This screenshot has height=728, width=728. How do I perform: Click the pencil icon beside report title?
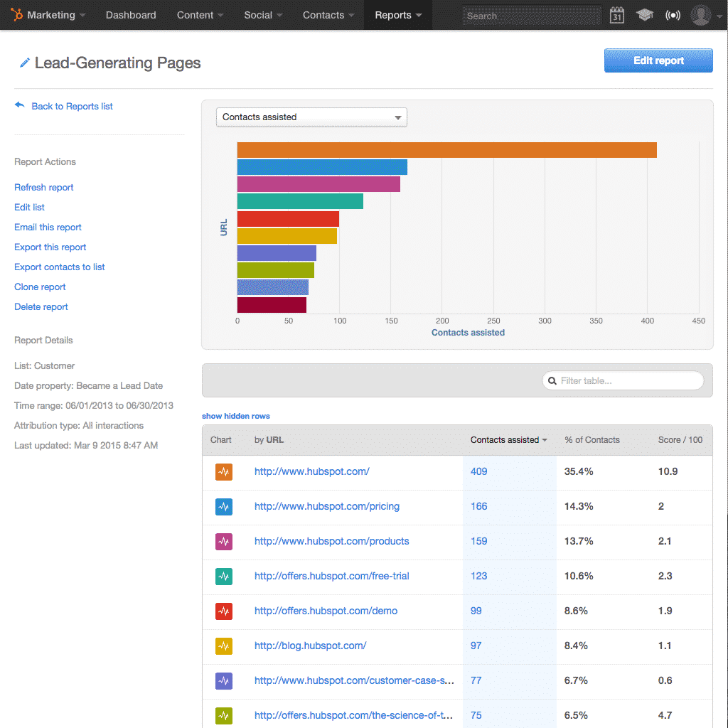tap(24, 63)
